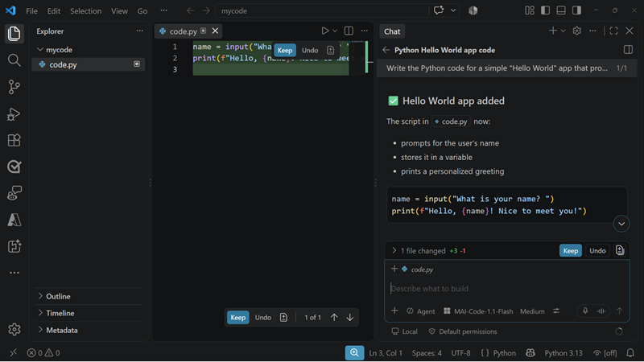Open the Search view in activity bar
This screenshot has width=644, height=362.
point(14,60)
